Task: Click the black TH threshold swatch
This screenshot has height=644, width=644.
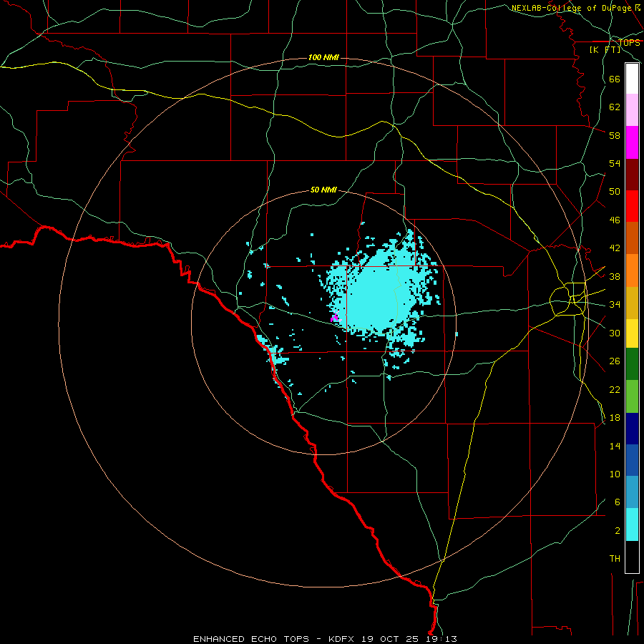Action: point(632,557)
